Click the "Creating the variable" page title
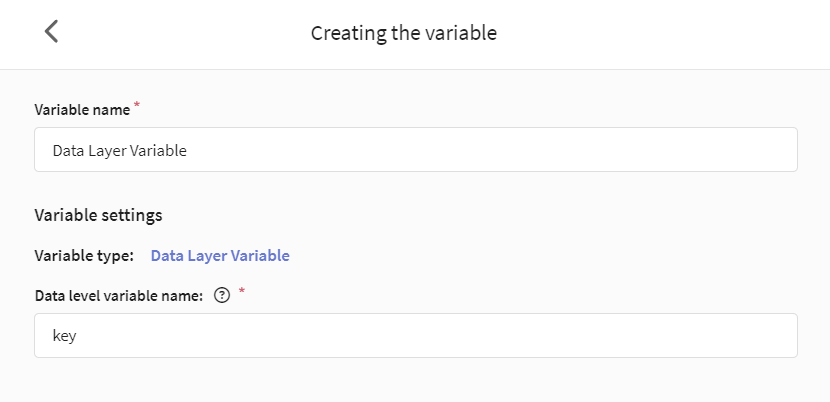 pyautogui.click(x=403, y=33)
